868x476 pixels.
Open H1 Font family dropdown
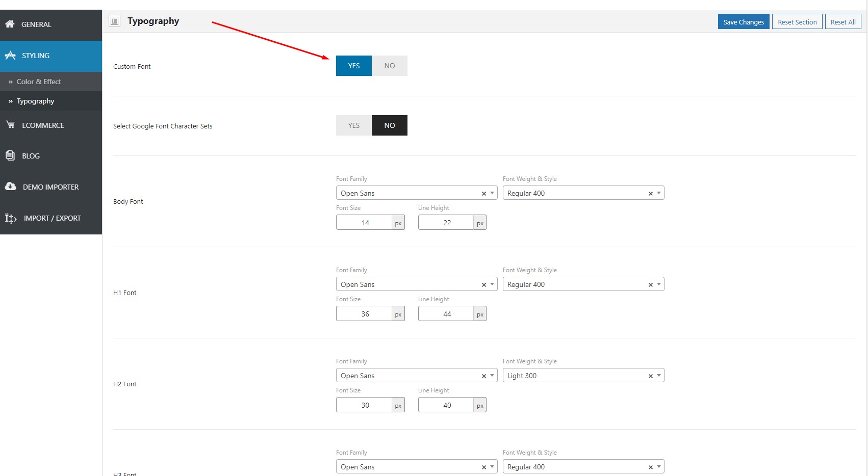point(416,284)
